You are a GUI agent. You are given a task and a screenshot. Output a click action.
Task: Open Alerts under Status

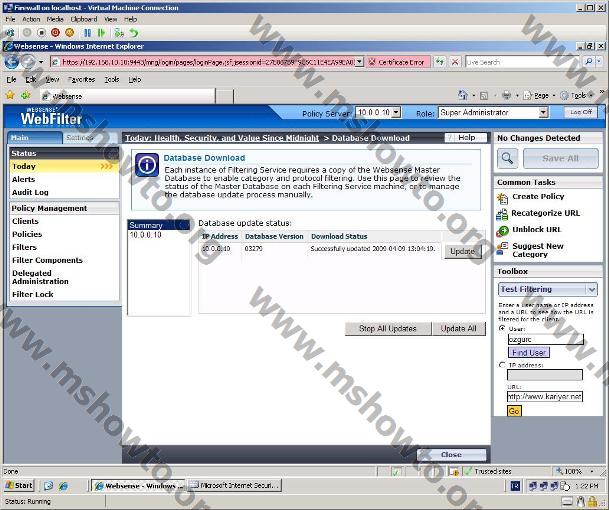coord(23,179)
